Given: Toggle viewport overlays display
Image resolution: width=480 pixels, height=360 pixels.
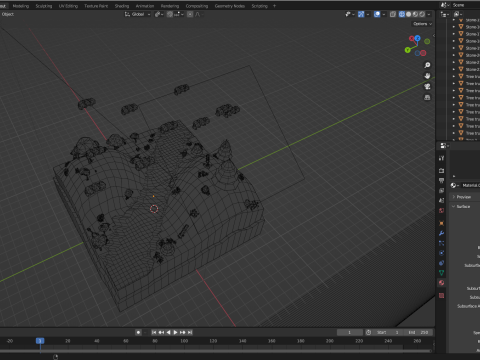Looking at the screenshot, I should point(377,14).
